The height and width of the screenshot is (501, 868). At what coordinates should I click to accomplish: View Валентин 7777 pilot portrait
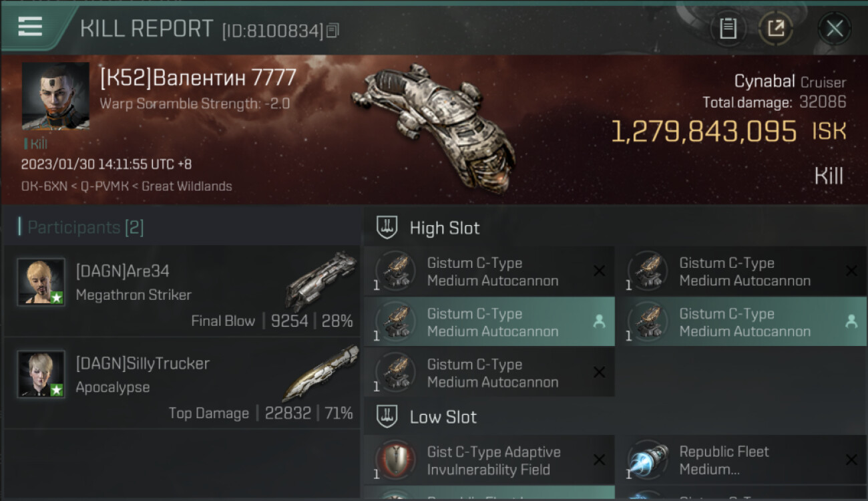[55, 96]
